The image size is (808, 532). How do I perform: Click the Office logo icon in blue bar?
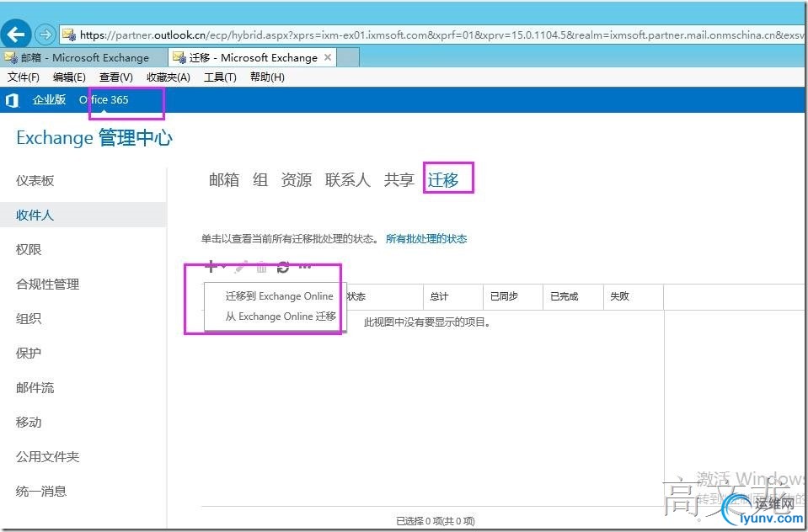tap(12, 100)
